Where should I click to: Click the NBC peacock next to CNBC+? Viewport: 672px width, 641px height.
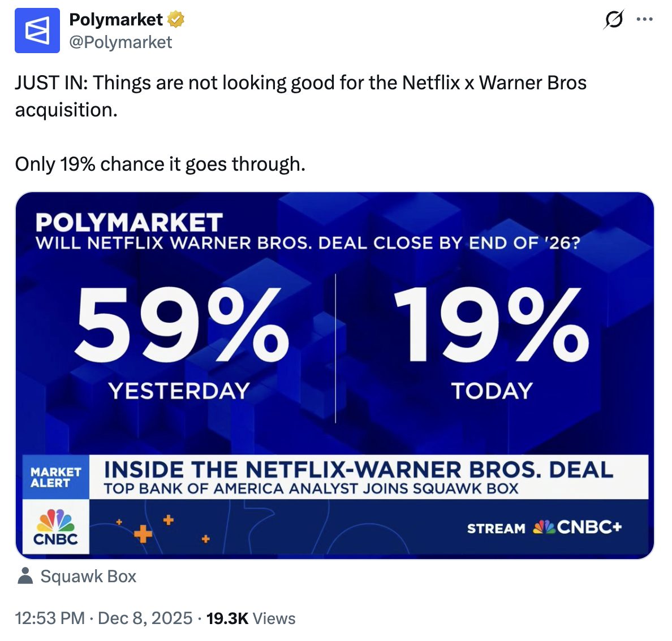[543, 528]
